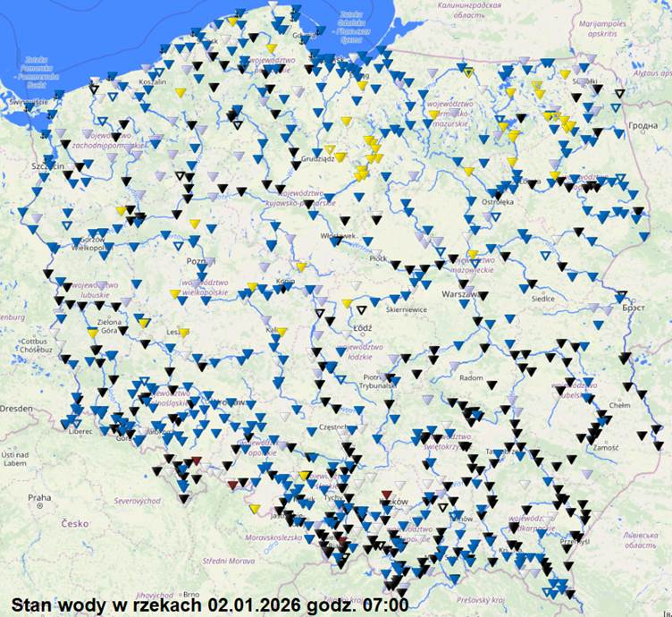The width and height of the screenshot is (672, 617).
Task: Select the yellow marker beside Kalisz label
Action: tap(281, 332)
